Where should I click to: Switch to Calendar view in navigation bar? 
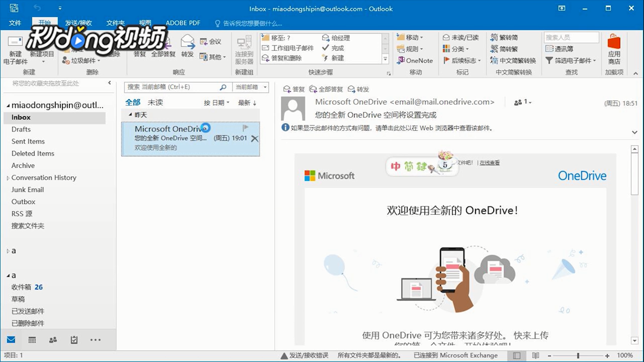(x=32, y=340)
